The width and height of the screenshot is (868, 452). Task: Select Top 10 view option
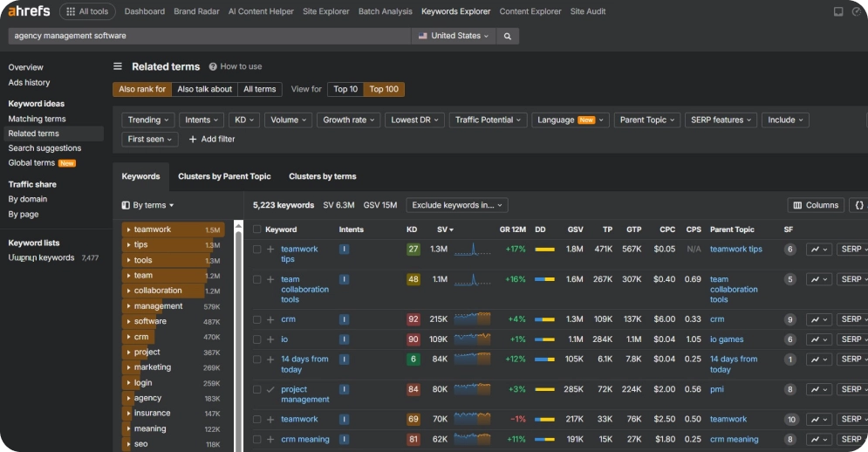click(x=345, y=89)
